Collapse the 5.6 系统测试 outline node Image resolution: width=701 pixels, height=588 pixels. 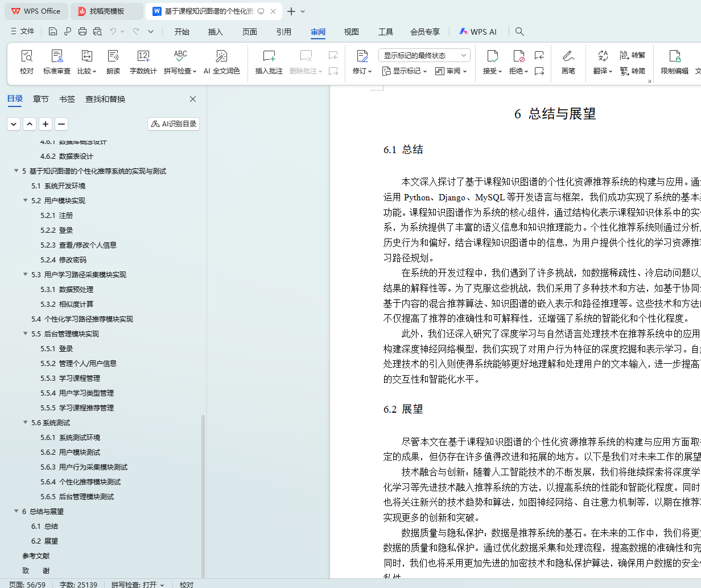[x=25, y=422]
